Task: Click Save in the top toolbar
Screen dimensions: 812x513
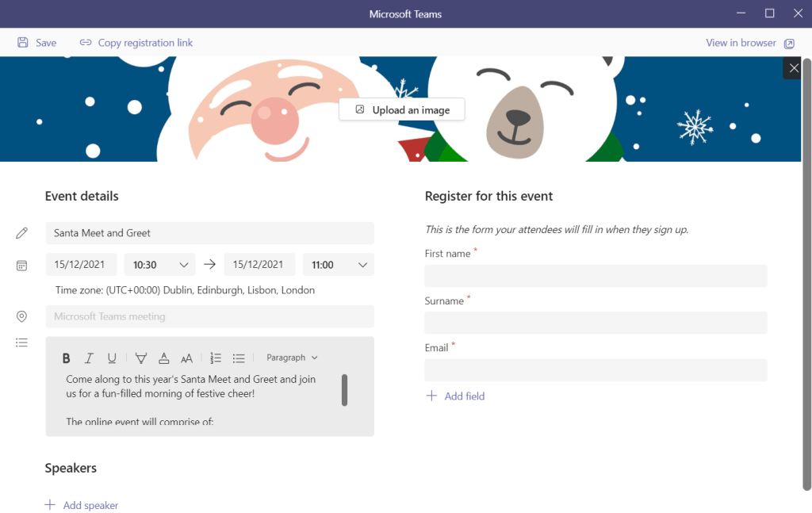Action: pyautogui.click(x=37, y=43)
